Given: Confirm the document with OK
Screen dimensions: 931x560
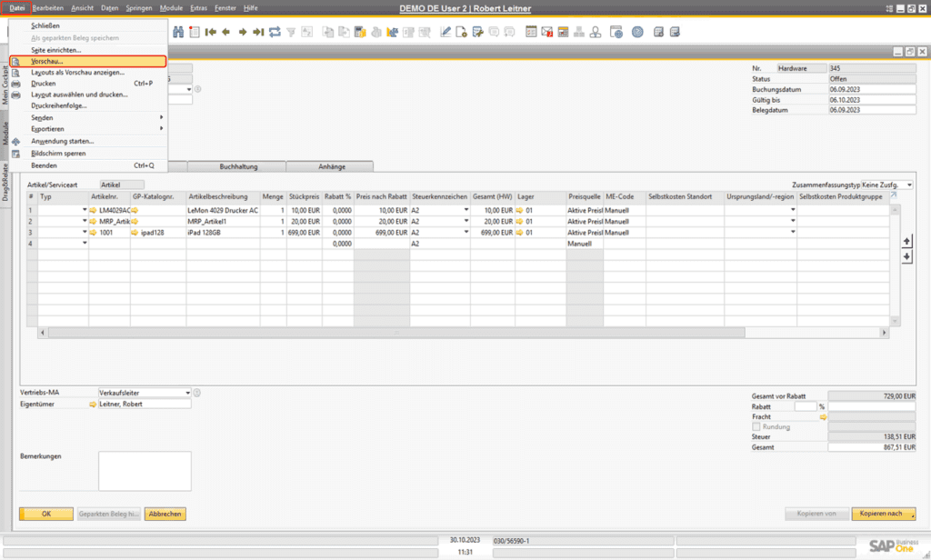Looking at the screenshot, I should [45, 513].
